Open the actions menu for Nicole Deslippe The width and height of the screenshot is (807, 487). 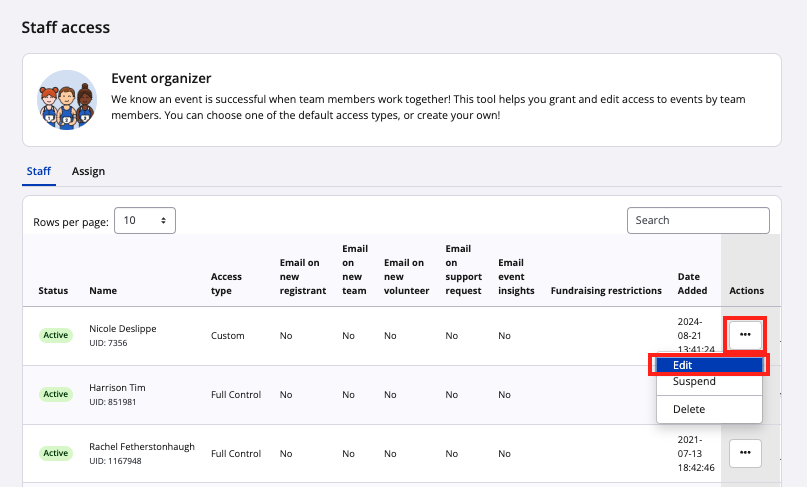[745, 334]
